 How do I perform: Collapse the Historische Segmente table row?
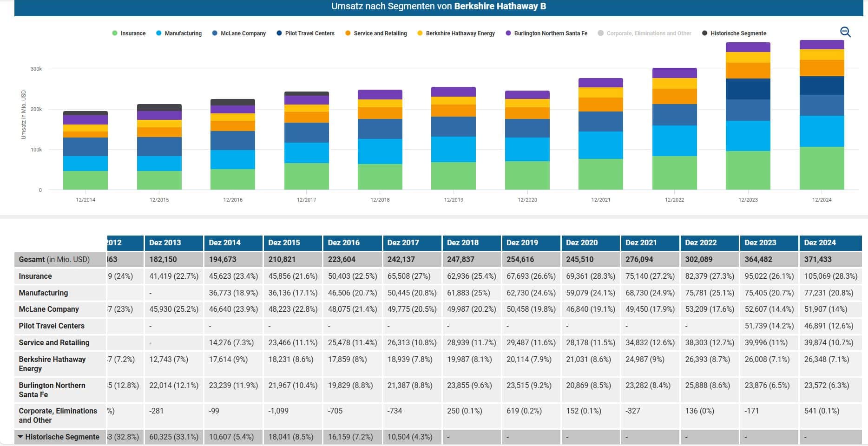tap(20, 437)
